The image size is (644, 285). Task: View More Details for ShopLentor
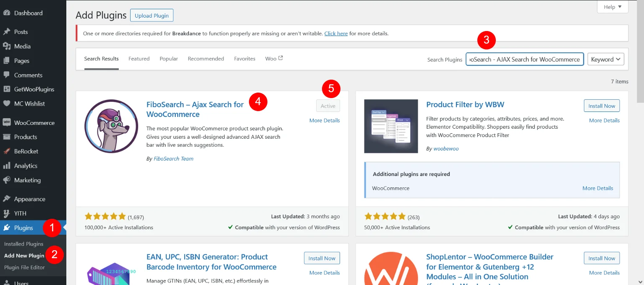(604, 272)
